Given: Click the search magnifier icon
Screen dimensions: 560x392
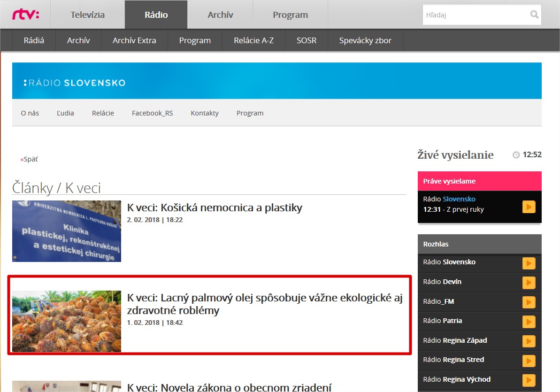Looking at the screenshot, I should [x=534, y=15].
